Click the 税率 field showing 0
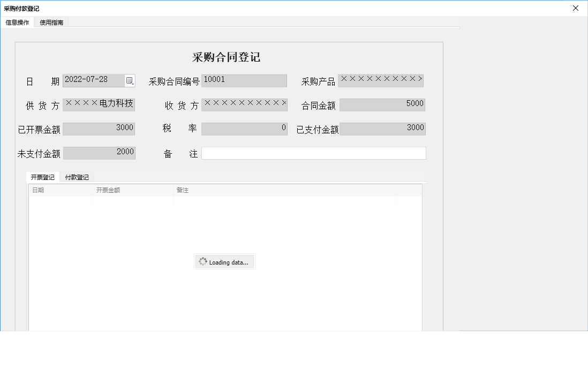588x368 pixels. pos(244,129)
